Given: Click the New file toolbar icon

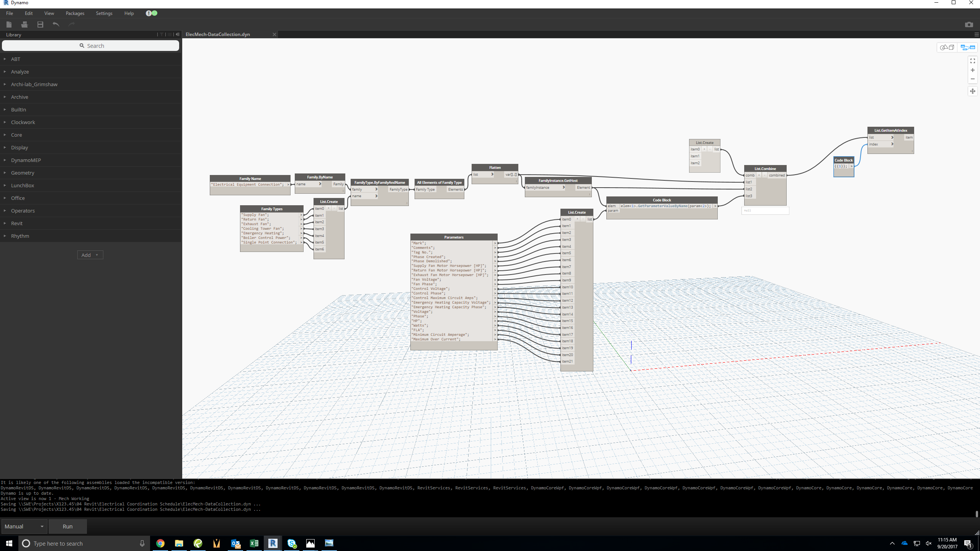Looking at the screenshot, I should pyautogui.click(x=9, y=25).
